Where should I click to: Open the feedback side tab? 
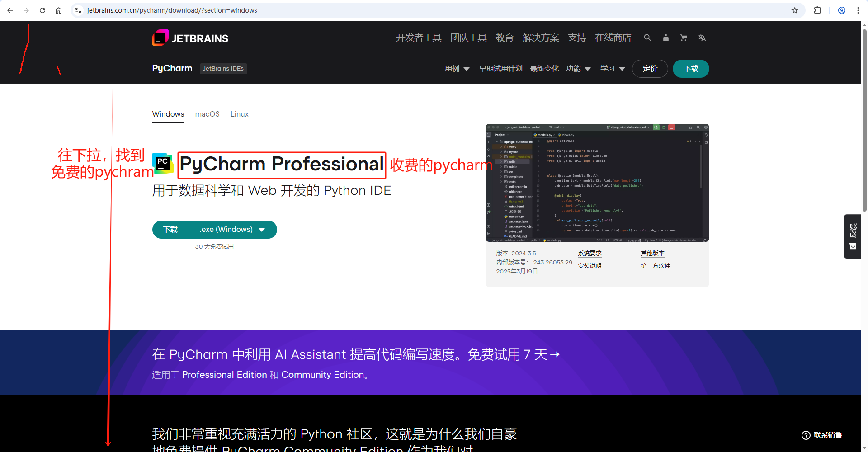[853, 236]
